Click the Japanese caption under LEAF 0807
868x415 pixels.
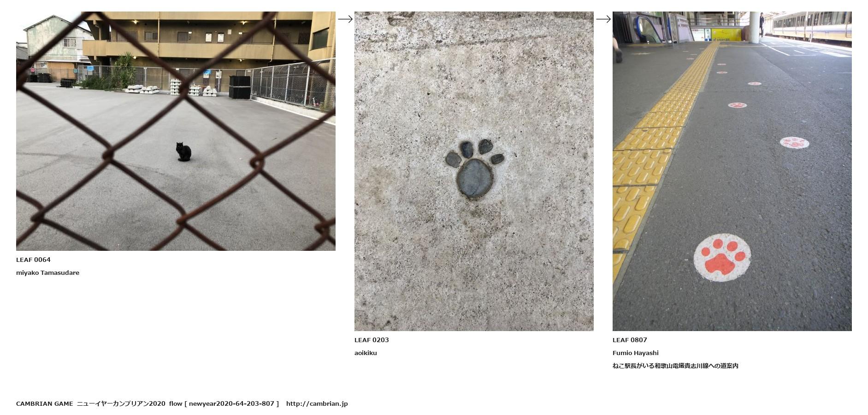point(675,366)
